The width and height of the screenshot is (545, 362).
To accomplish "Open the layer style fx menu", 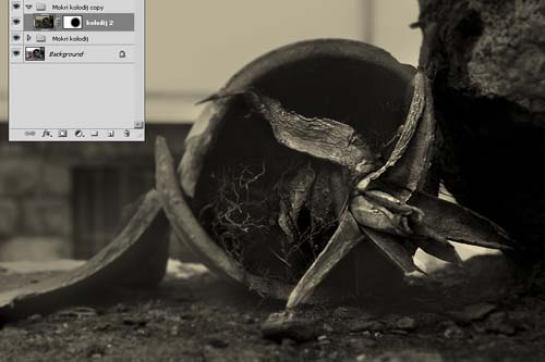I will tap(46, 133).
